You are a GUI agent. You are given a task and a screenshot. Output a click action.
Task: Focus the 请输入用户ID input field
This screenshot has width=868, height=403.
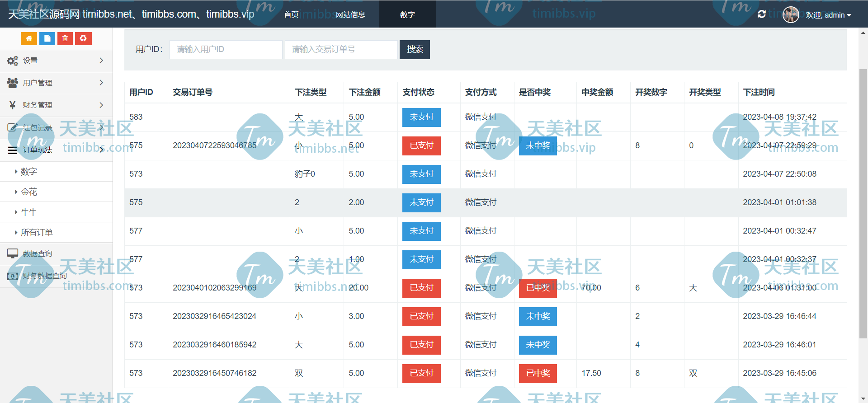click(x=226, y=49)
